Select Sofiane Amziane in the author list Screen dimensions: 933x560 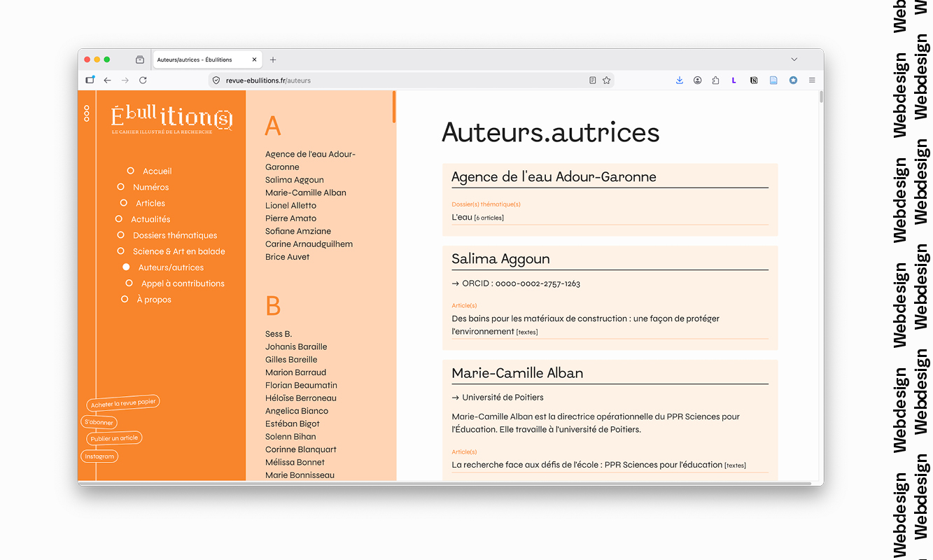tap(298, 231)
